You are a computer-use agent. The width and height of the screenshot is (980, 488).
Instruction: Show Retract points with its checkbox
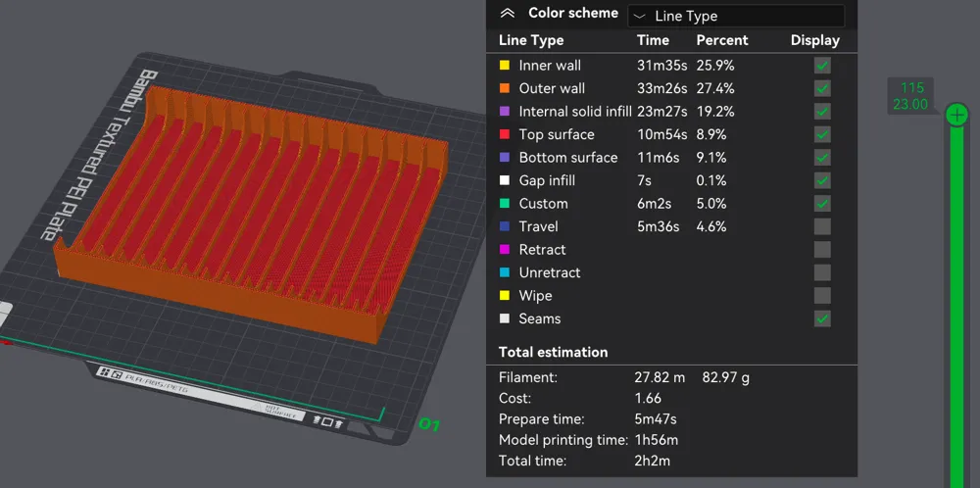click(x=822, y=250)
